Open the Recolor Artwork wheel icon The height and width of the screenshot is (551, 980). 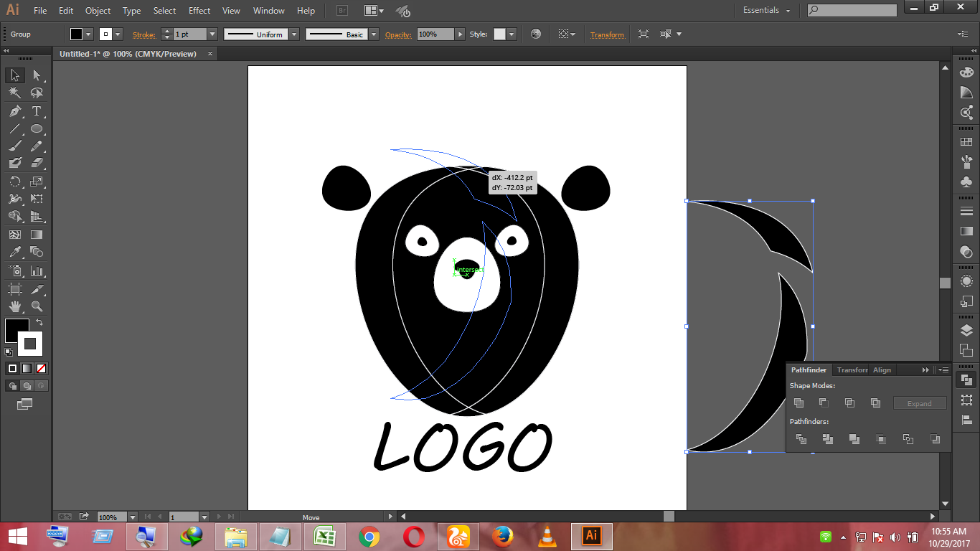pyautogui.click(x=535, y=34)
